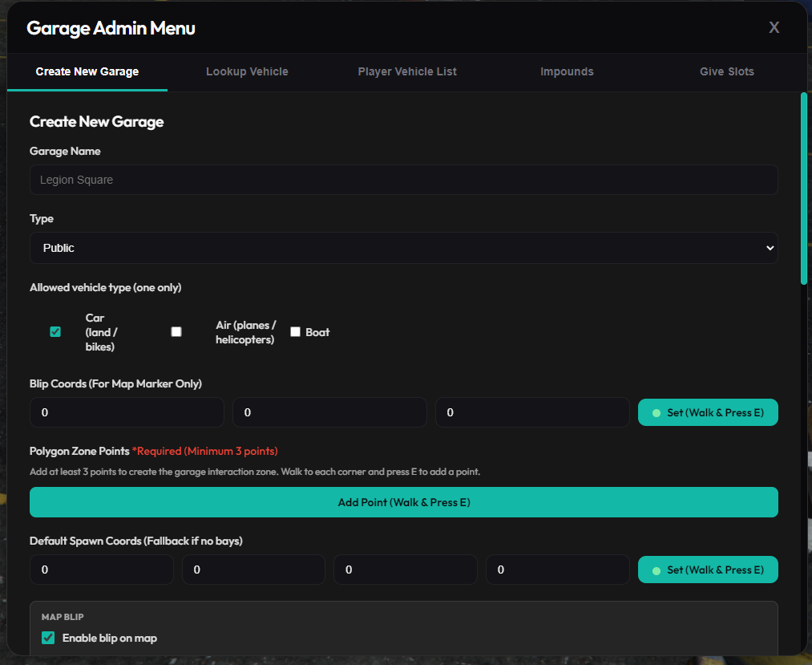Click the second Default Spawn Coords field
Viewport: 812px width, 665px height.
[254, 570]
